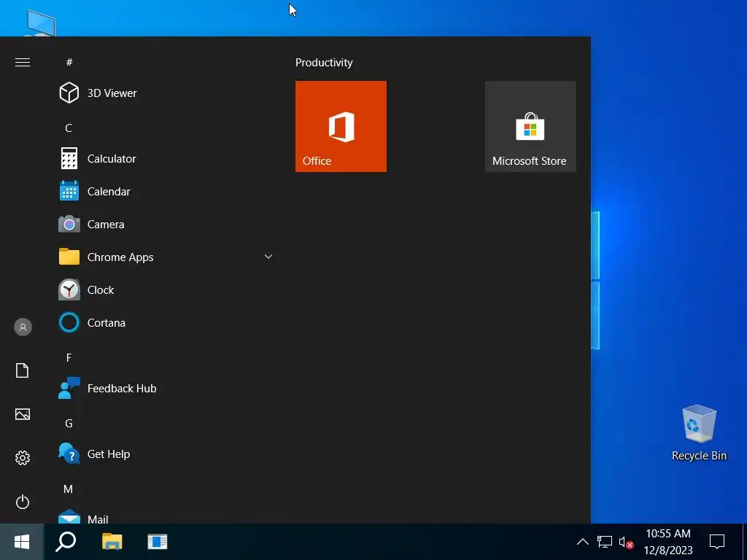
Task: Click the muted volume icon
Action: point(626,542)
